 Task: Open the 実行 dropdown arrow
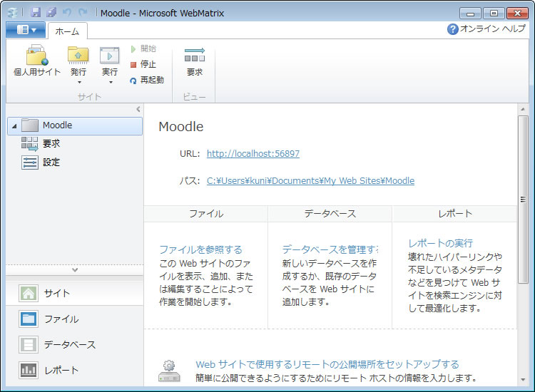(x=109, y=83)
